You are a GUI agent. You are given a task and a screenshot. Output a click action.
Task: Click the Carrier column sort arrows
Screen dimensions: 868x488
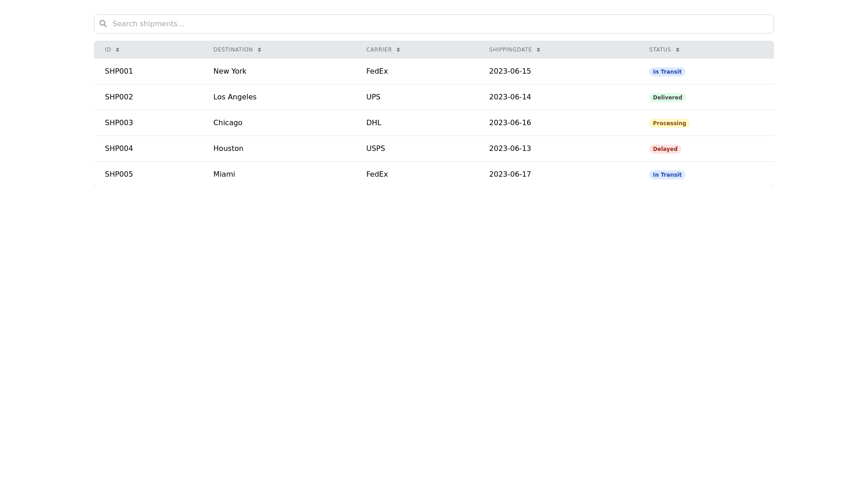pos(398,50)
